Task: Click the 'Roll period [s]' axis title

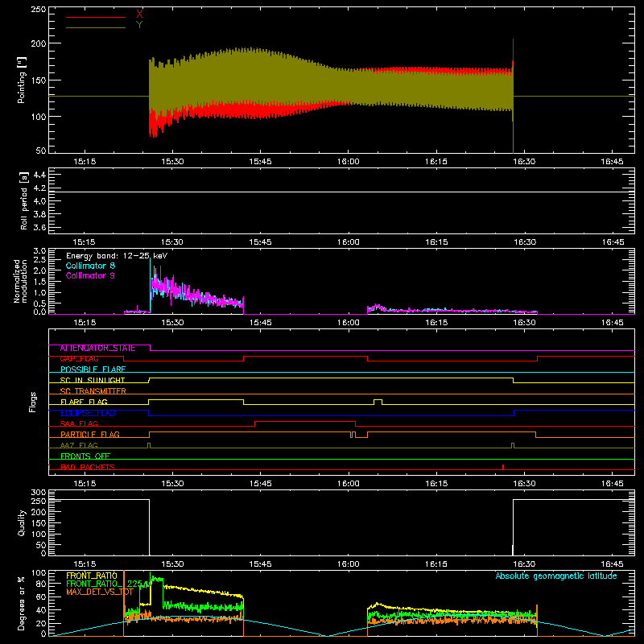Action: [24, 200]
